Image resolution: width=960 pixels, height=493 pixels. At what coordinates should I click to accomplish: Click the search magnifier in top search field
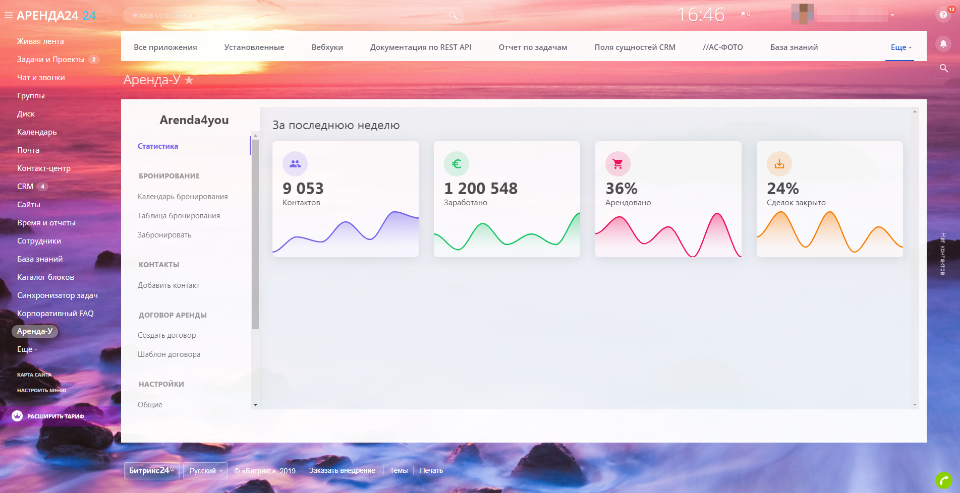(x=453, y=15)
